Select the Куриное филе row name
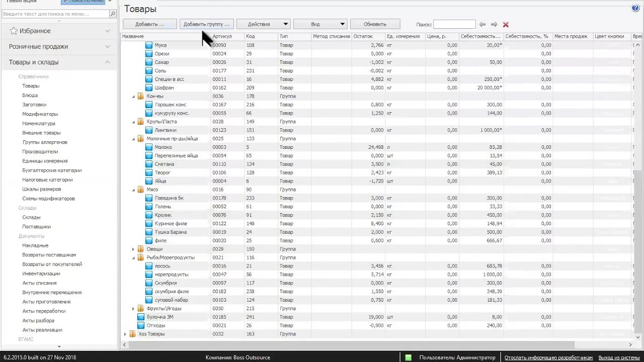 pos(171,224)
